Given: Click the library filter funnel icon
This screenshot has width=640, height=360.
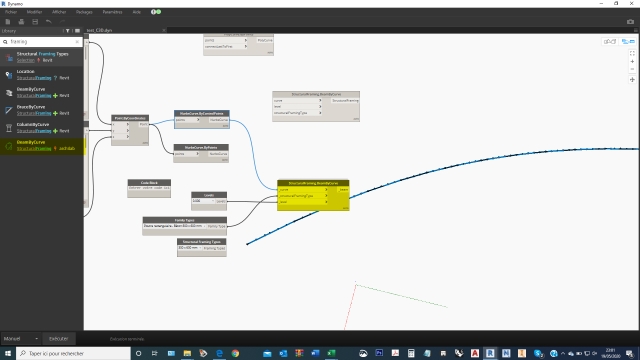Looking at the screenshot, I should point(68,31).
